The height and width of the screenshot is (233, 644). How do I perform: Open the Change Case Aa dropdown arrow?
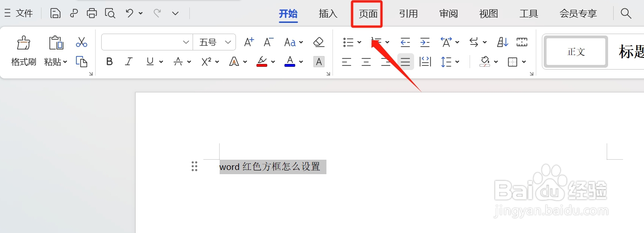pos(301,42)
